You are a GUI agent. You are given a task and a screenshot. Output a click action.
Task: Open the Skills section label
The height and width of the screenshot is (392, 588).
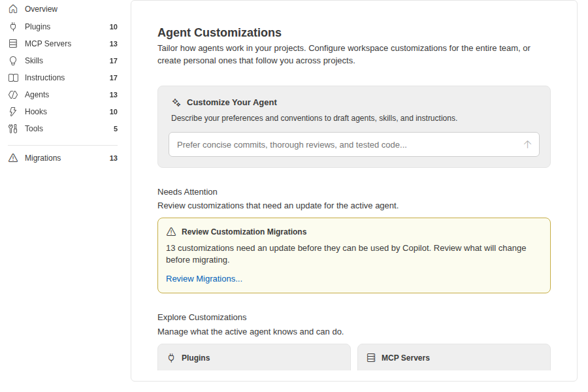34,61
